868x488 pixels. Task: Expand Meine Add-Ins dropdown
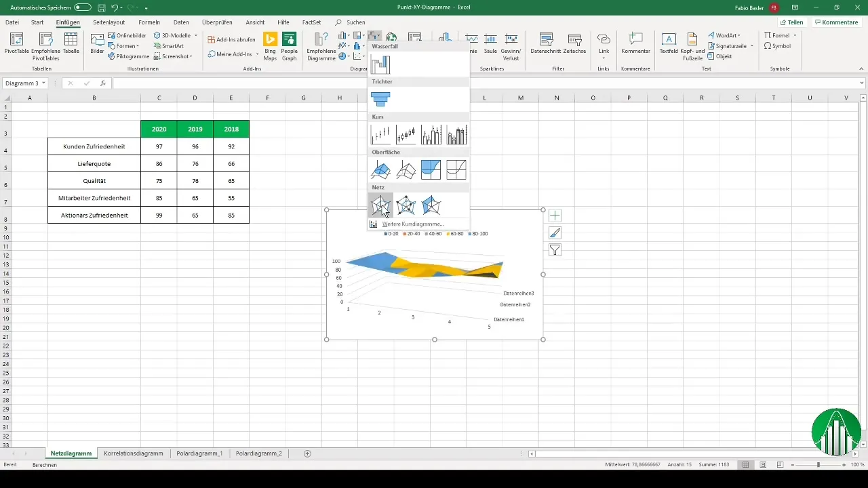tap(257, 54)
